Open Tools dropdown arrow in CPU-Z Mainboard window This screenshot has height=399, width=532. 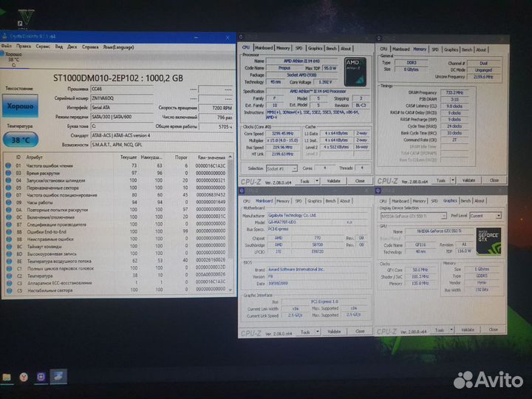pos(318,332)
